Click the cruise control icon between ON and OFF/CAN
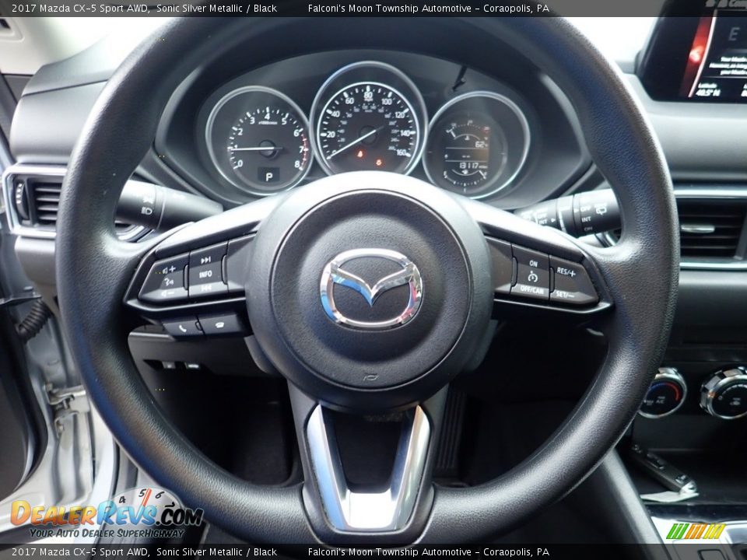The height and width of the screenshot is (560, 747). coord(533,276)
